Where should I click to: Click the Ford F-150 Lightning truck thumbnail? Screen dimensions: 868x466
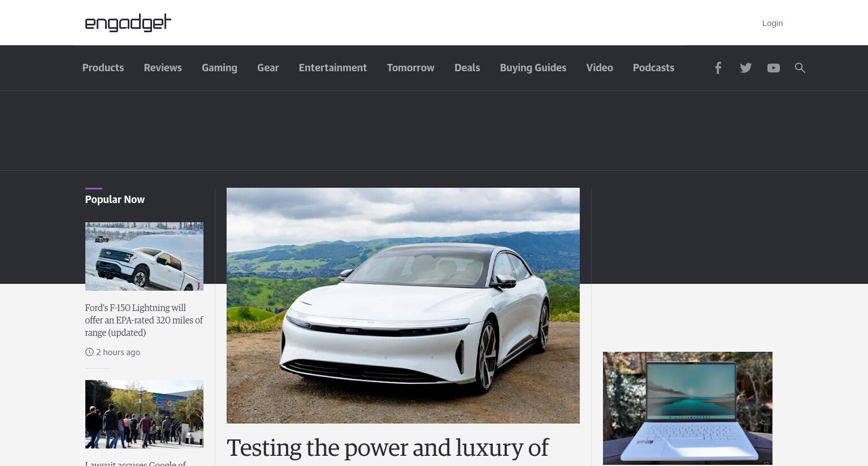coord(144,256)
